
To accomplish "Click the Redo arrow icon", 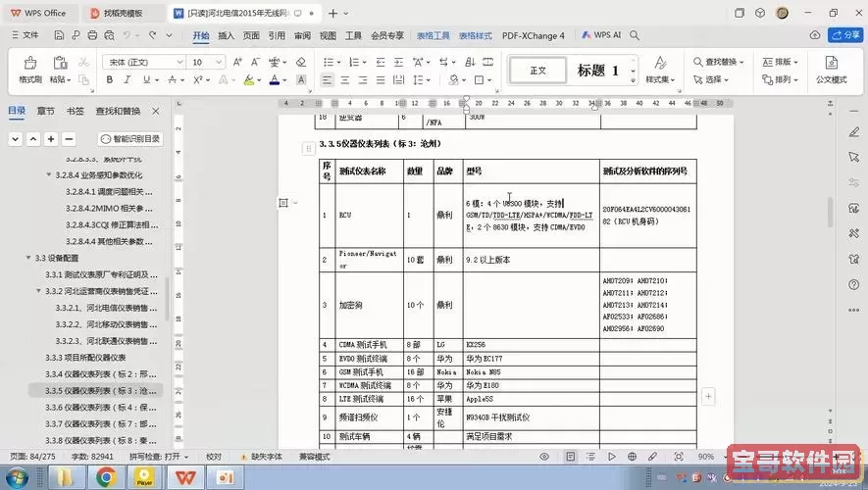I will click(x=152, y=35).
